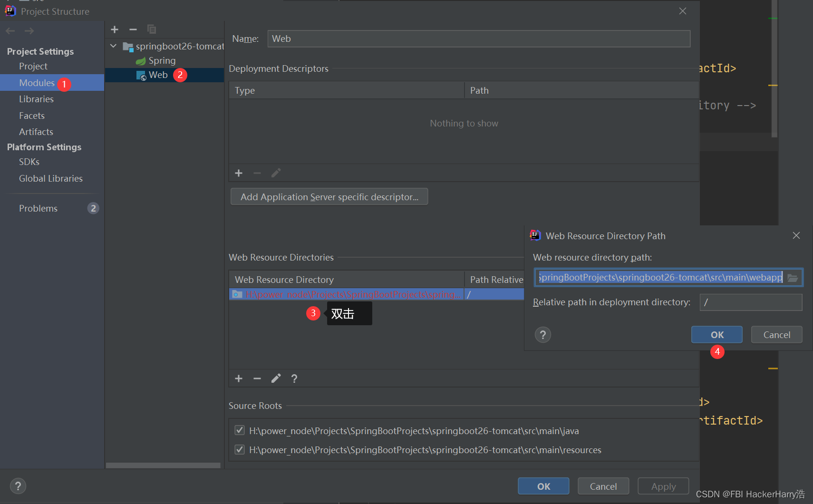Open SDKs platform settings
Viewport: 813px width, 504px height.
29,162
